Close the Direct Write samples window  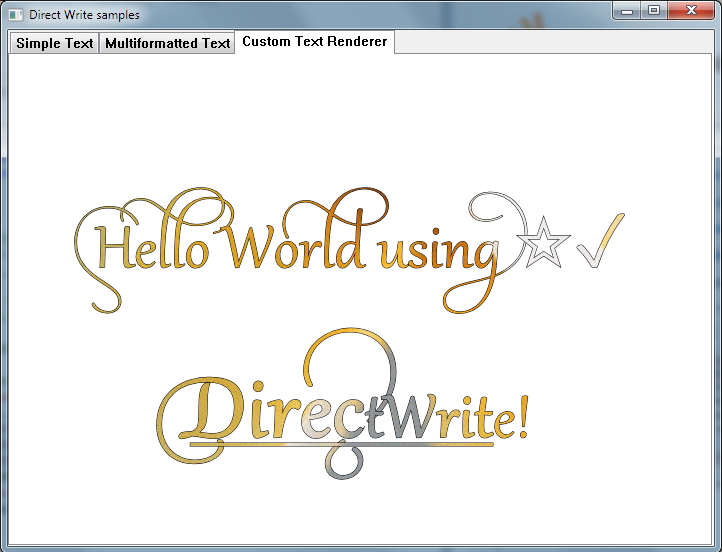click(691, 11)
